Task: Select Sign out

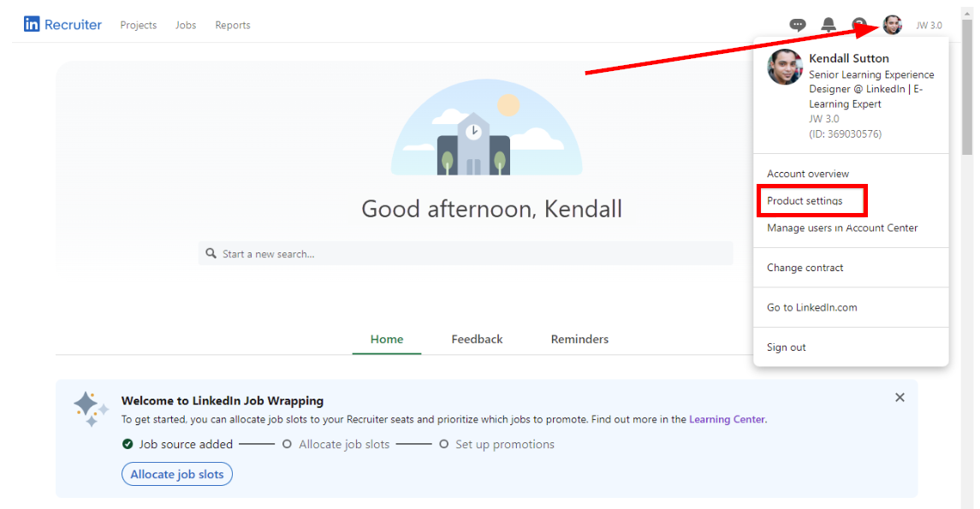Action: point(787,347)
